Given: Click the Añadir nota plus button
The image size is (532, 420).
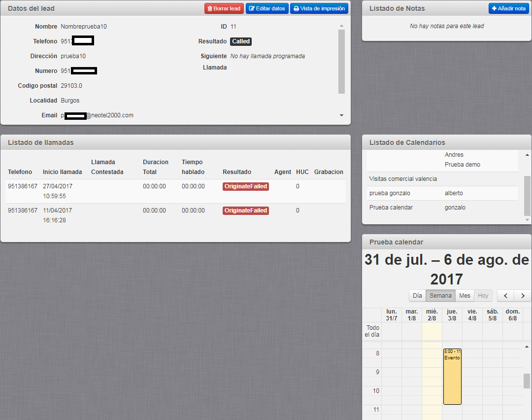Looking at the screenshot, I should click(x=508, y=8).
